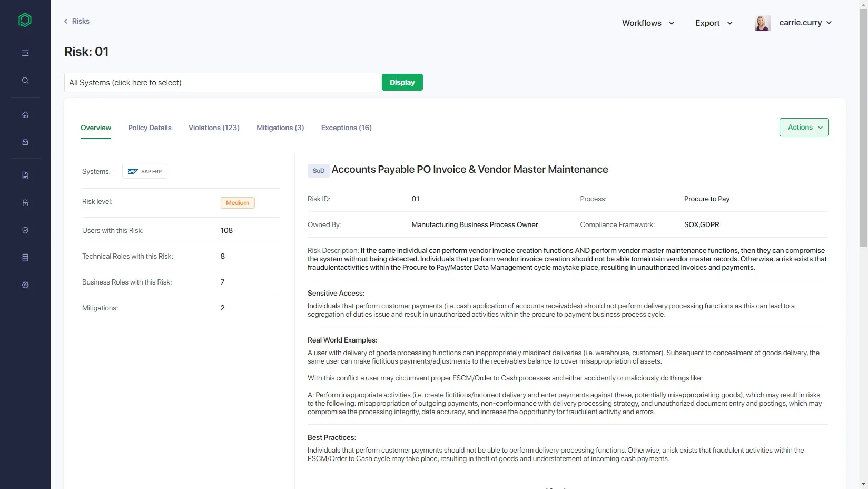Click carrie.curry profile avatar photo
Viewport: 868px width, 489px height.
pos(763,23)
